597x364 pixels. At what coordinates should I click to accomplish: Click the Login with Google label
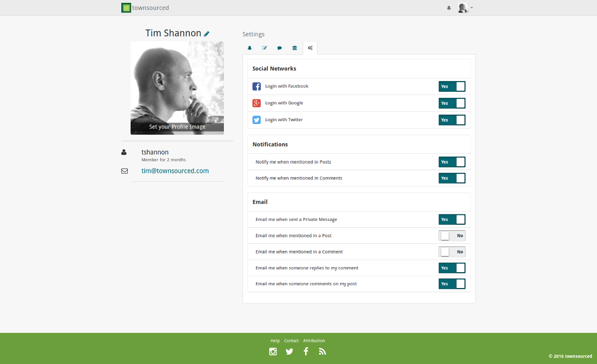point(284,103)
